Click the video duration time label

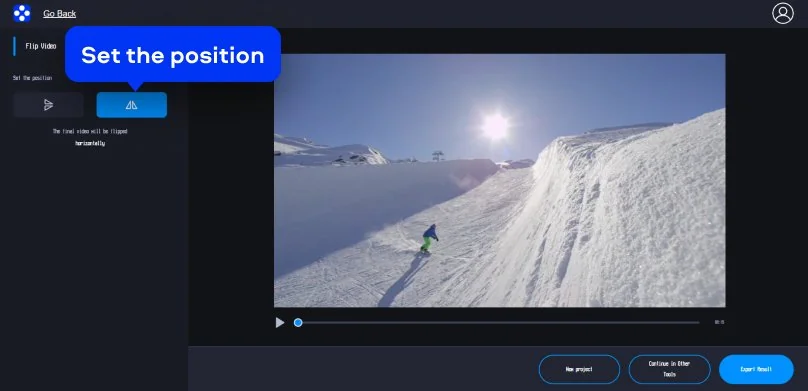pos(719,322)
